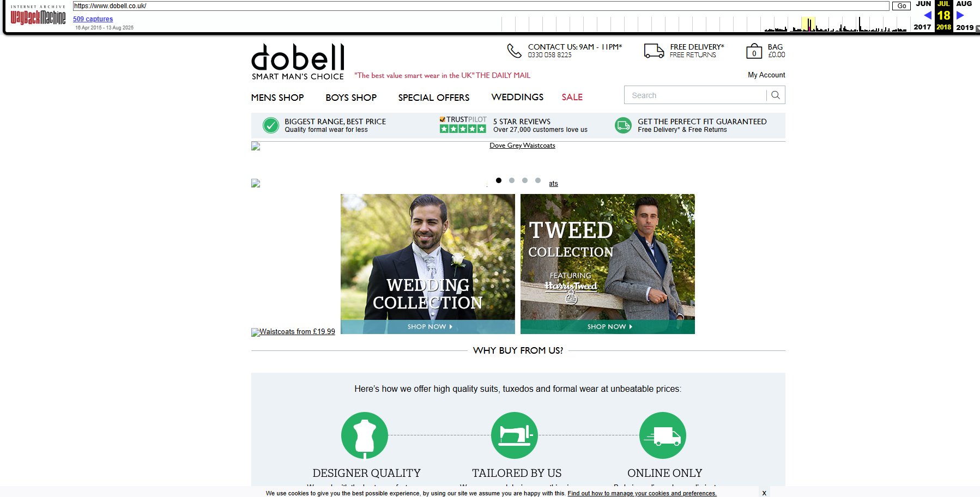
Task: Select the fourth carousel slide dot
Action: [x=538, y=180]
